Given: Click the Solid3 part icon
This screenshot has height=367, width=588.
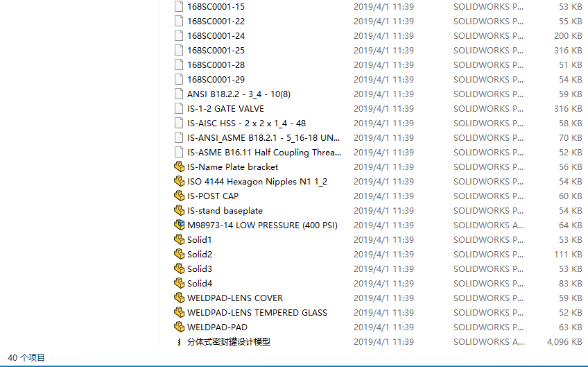Looking at the screenshot, I should 180,268.
